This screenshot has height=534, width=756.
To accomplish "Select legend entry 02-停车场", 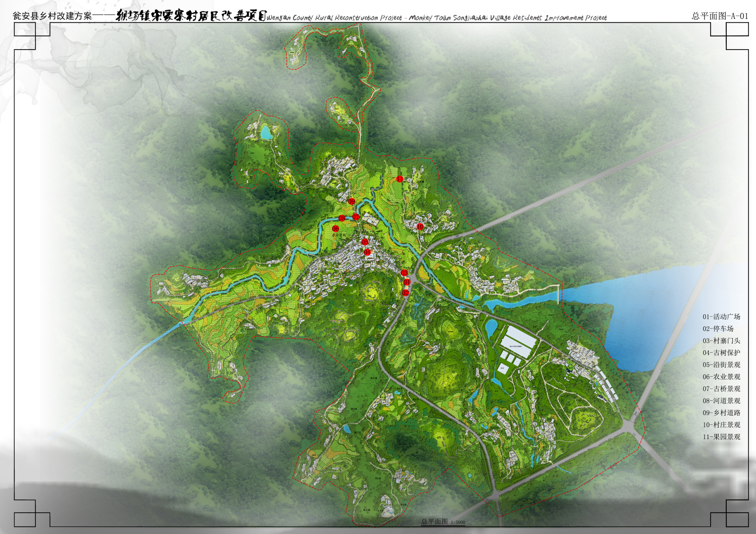I will [x=718, y=329].
